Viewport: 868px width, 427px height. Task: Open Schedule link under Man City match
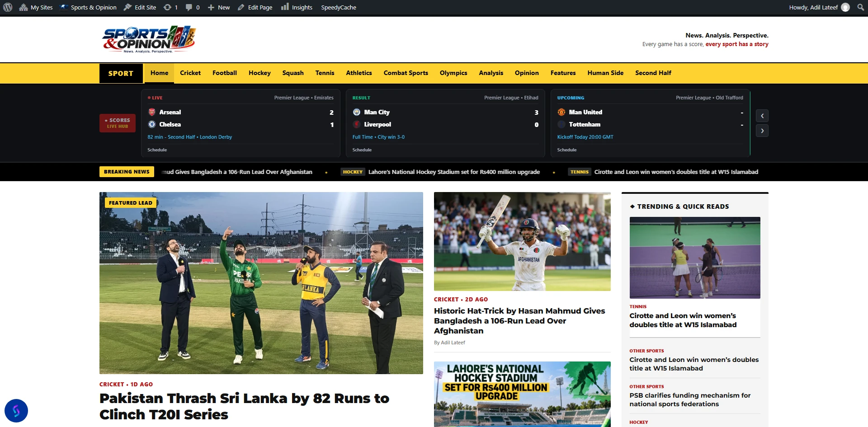362,150
